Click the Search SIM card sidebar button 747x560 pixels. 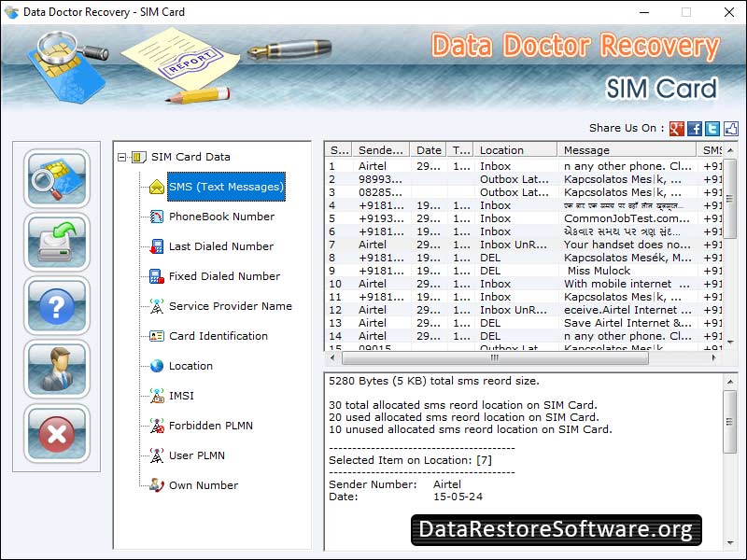[57, 178]
